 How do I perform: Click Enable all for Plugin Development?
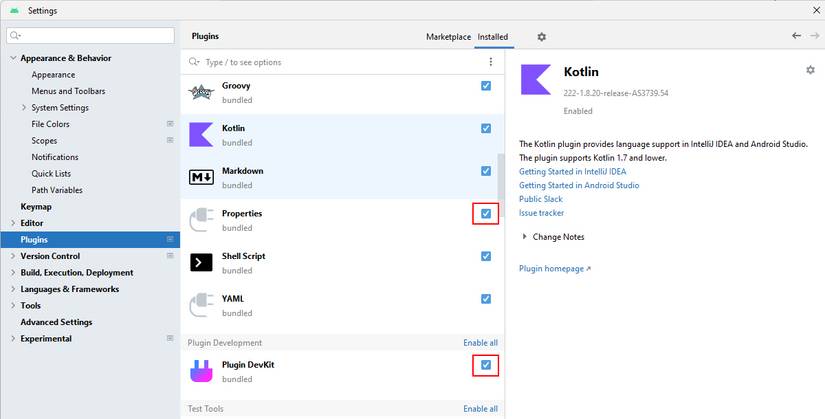[480, 343]
